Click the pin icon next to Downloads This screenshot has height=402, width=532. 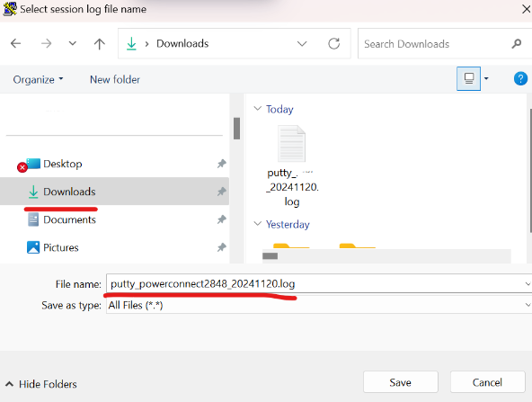(222, 192)
